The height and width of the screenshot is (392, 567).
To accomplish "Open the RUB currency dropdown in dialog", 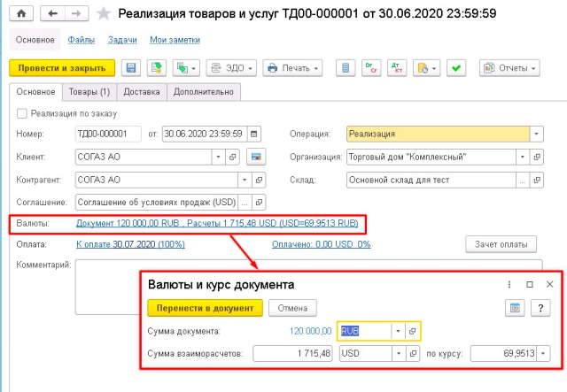I will 398,331.
